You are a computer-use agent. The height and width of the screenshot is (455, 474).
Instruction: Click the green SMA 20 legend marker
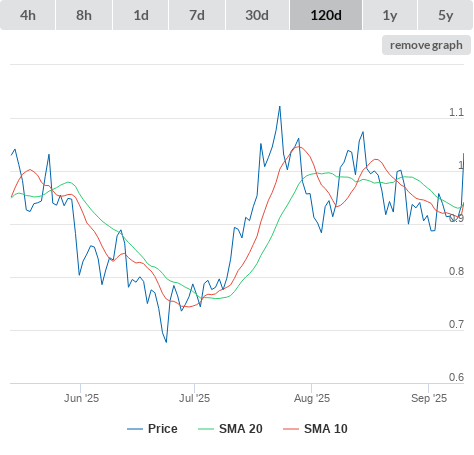tap(206, 429)
